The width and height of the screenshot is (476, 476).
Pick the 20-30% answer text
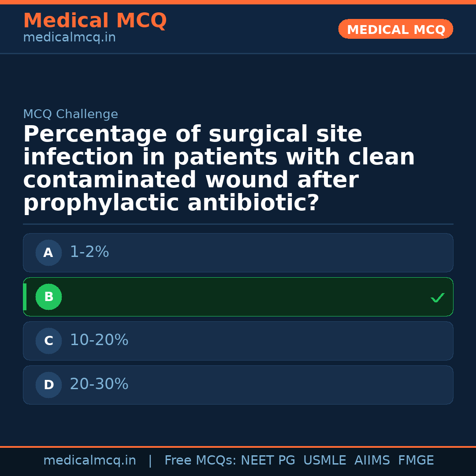pyautogui.click(x=99, y=384)
